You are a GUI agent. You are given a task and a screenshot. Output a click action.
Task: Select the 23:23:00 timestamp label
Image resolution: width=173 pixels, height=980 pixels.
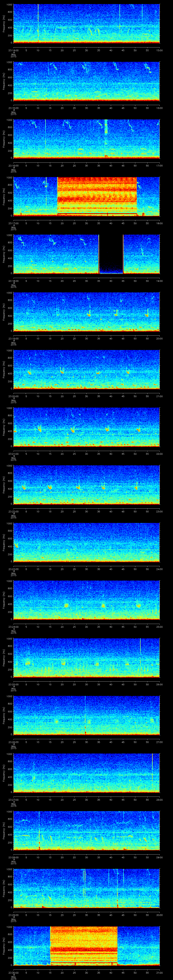click(13, 569)
